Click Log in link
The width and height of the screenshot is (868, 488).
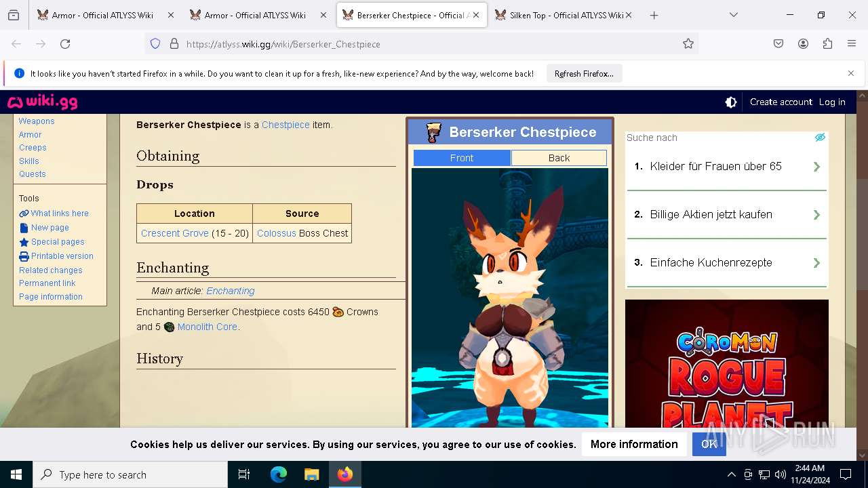tap(832, 102)
